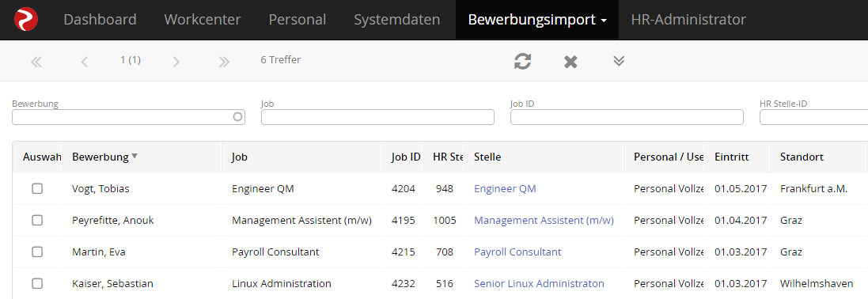The height and width of the screenshot is (299, 868).
Task: Go to the previous page arrow
Action: tap(84, 62)
